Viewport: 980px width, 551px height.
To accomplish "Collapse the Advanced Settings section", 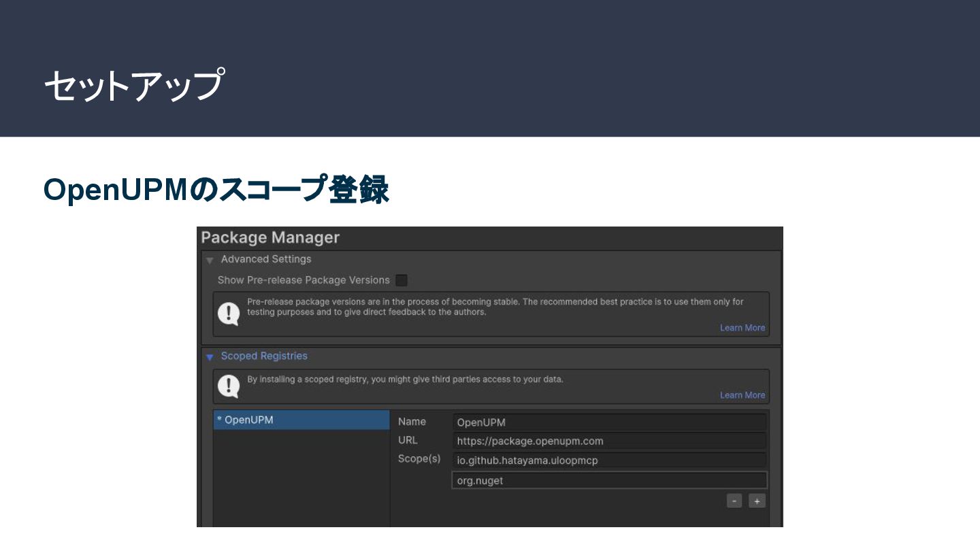I will (210, 261).
